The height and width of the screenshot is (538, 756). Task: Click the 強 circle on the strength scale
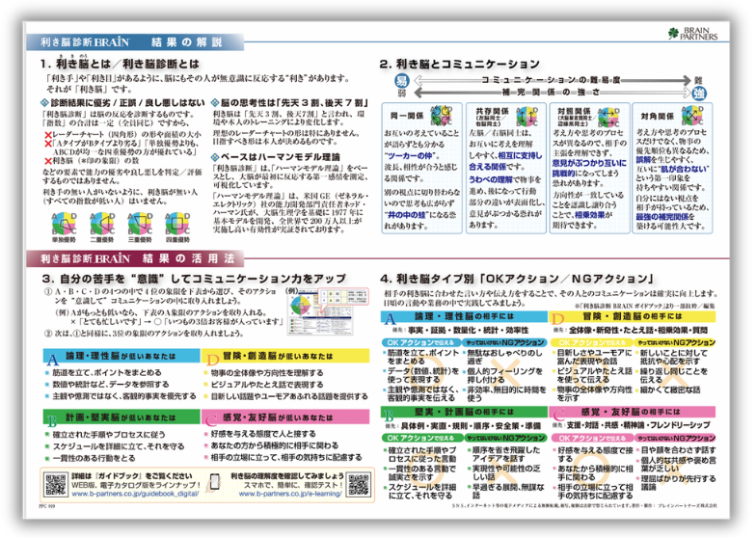[x=698, y=93]
